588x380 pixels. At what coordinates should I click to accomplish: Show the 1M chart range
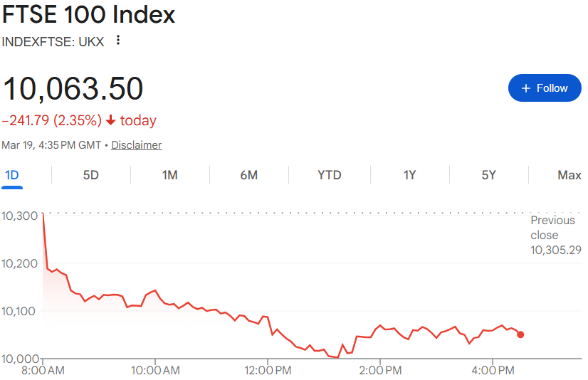[x=169, y=175]
